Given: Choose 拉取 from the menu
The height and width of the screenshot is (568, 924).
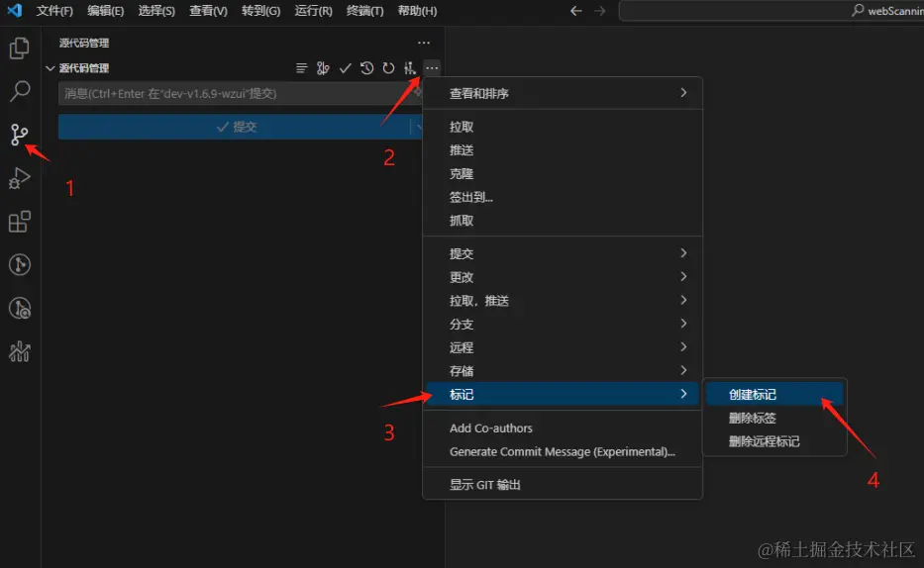Looking at the screenshot, I should pos(563,127).
